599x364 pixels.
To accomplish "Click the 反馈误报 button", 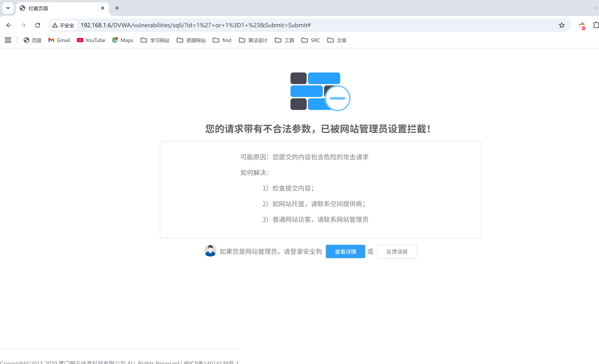I will tap(397, 251).
